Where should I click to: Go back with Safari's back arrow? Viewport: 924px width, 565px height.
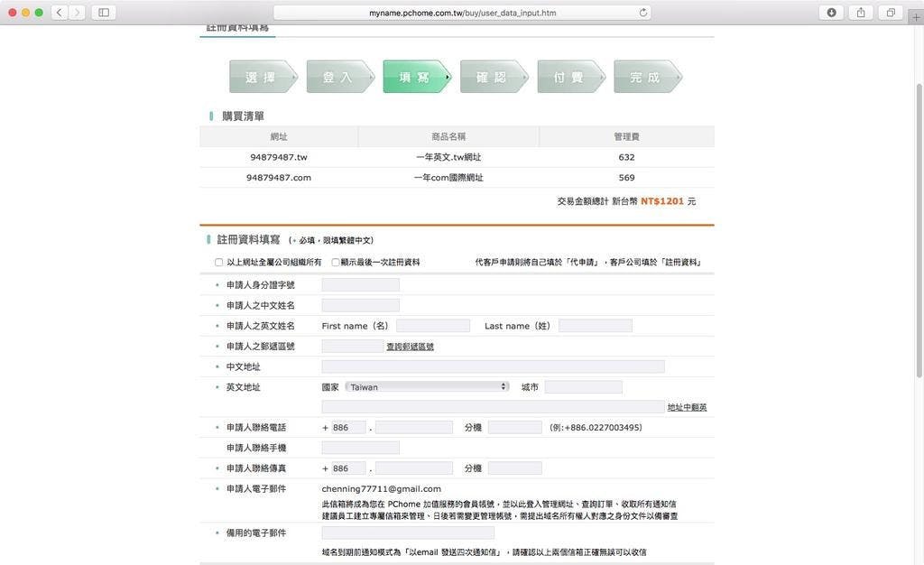[x=60, y=13]
